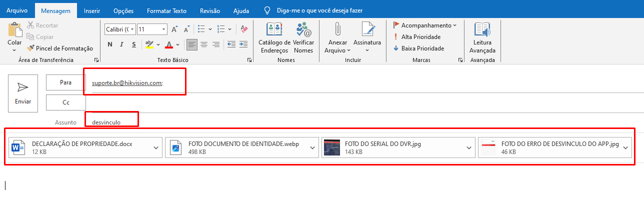Clear all formatting with the eraser icon
Image resolution: width=644 pixels, height=207 pixels.
244,29
